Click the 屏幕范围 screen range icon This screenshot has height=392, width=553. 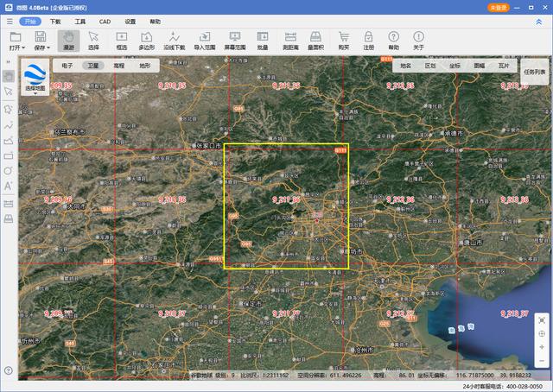click(234, 40)
